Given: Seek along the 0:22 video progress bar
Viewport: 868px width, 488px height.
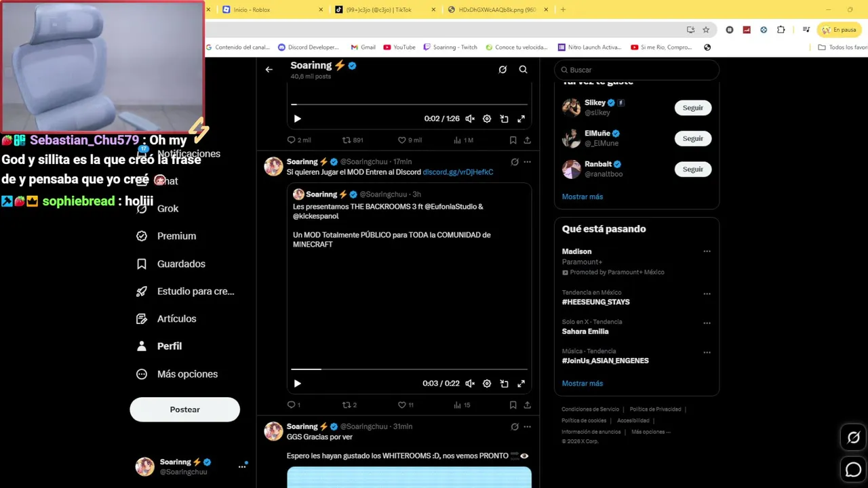Looking at the screenshot, I should pyautogui.click(x=409, y=369).
